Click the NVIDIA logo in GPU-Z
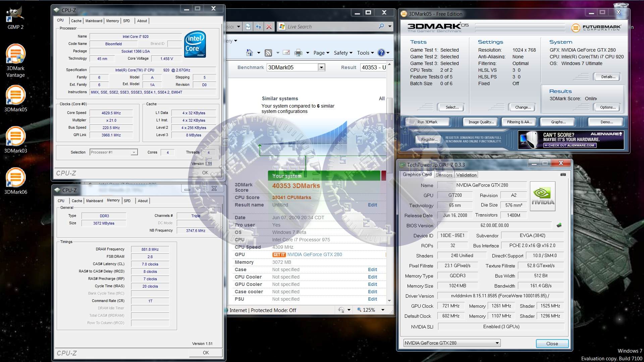Screen dimensions: 644x362 543,196
